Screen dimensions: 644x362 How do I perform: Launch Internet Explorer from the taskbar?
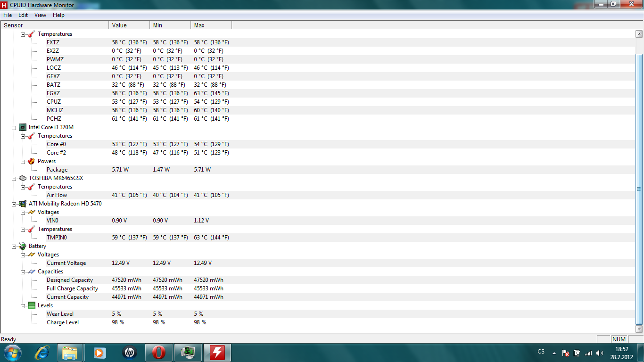click(x=43, y=352)
